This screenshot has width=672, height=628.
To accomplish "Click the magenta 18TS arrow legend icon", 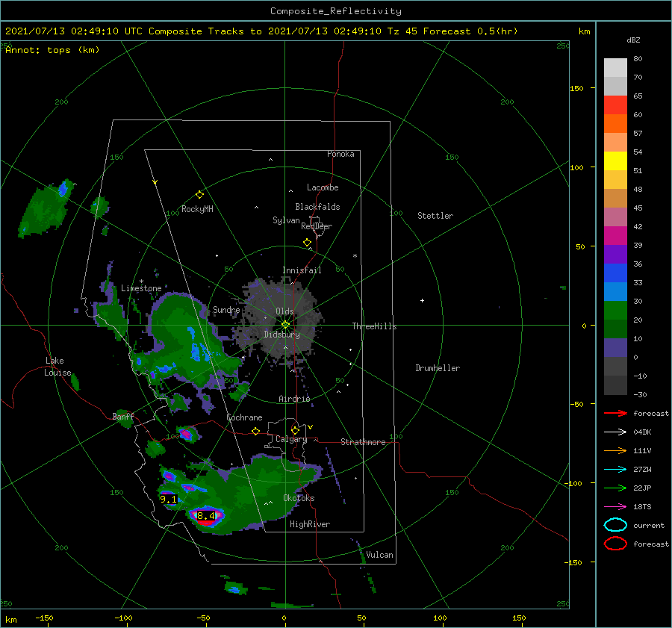I will coord(615,507).
